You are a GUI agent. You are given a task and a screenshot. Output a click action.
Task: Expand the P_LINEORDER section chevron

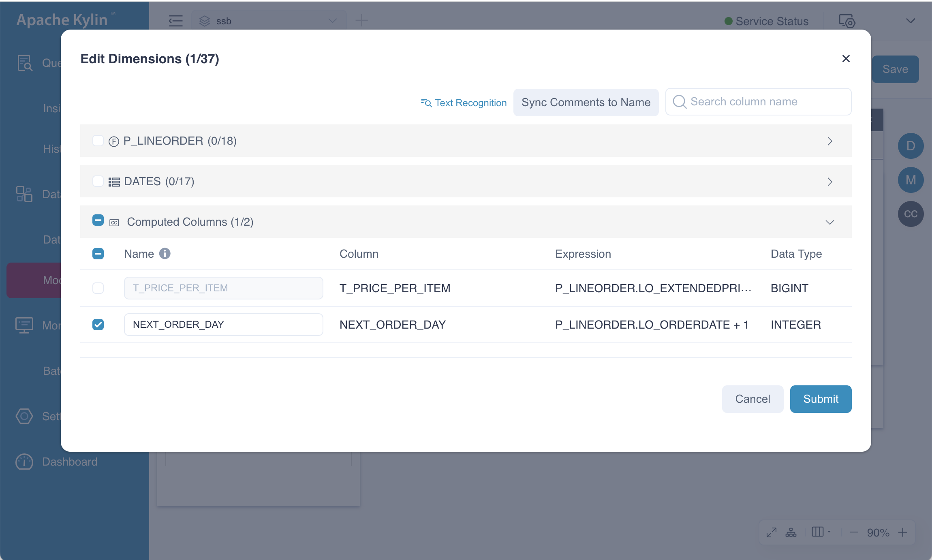pyautogui.click(x=829, y=141)
